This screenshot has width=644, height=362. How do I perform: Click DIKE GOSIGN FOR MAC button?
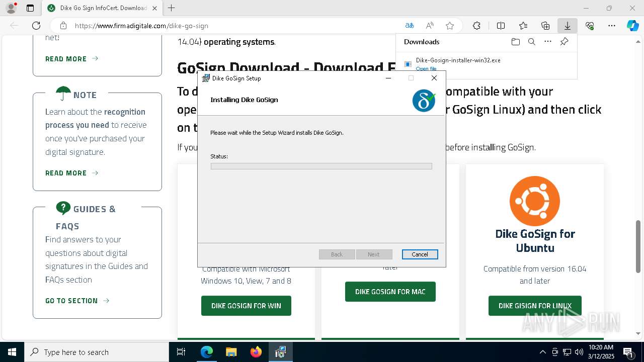coord(390,292)
